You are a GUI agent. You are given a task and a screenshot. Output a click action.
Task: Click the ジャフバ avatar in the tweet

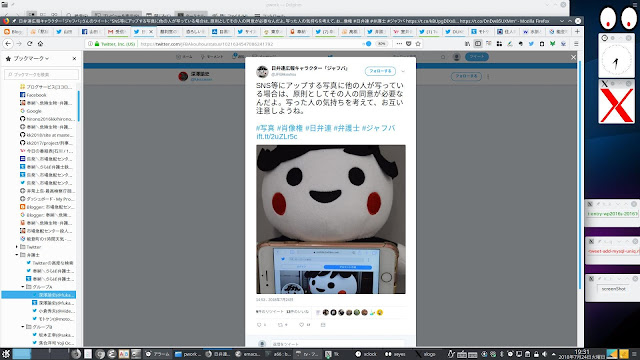[262, 71]
